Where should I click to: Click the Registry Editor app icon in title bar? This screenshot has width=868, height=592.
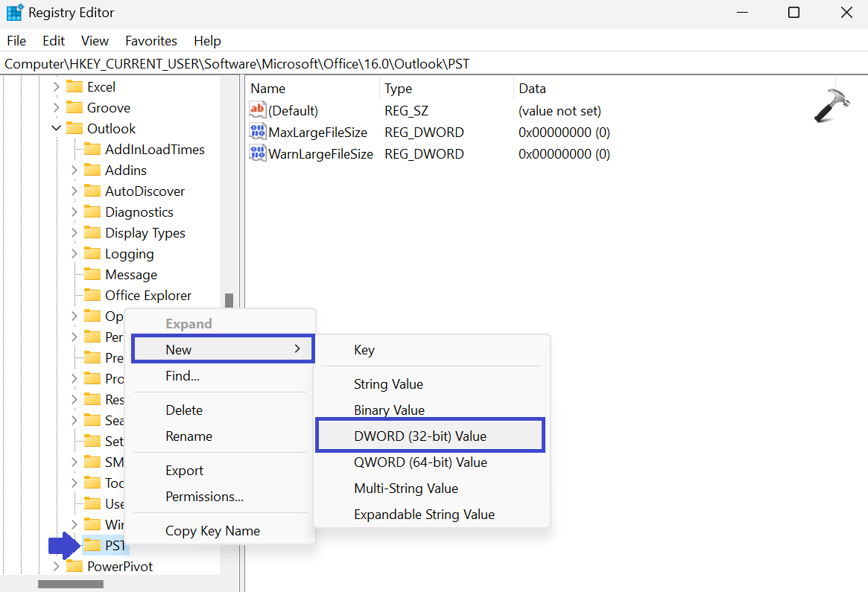click(14, 13)
